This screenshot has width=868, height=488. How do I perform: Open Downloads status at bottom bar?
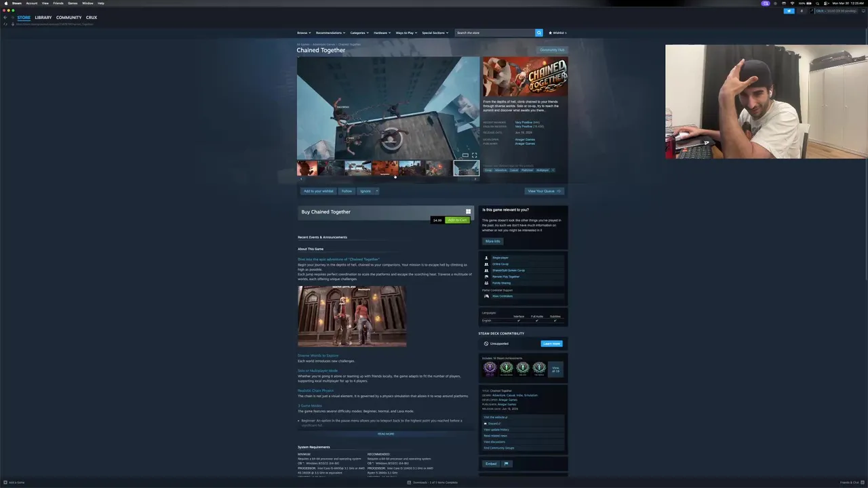[x=433, y=483]
